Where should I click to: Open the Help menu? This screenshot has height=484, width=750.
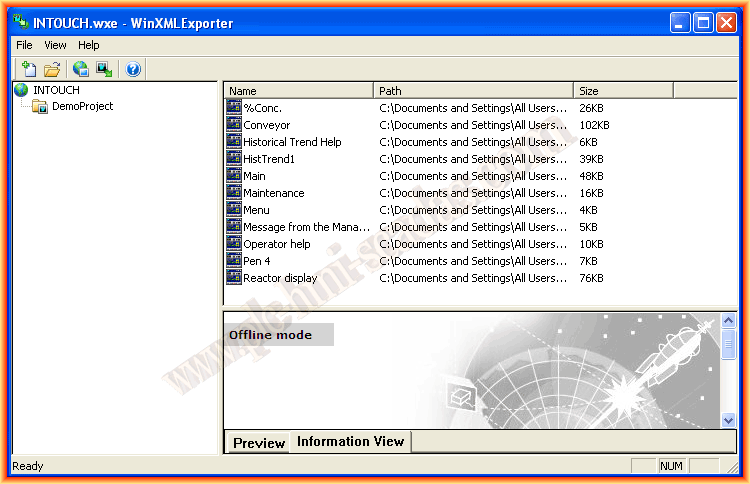click(89, 45)
